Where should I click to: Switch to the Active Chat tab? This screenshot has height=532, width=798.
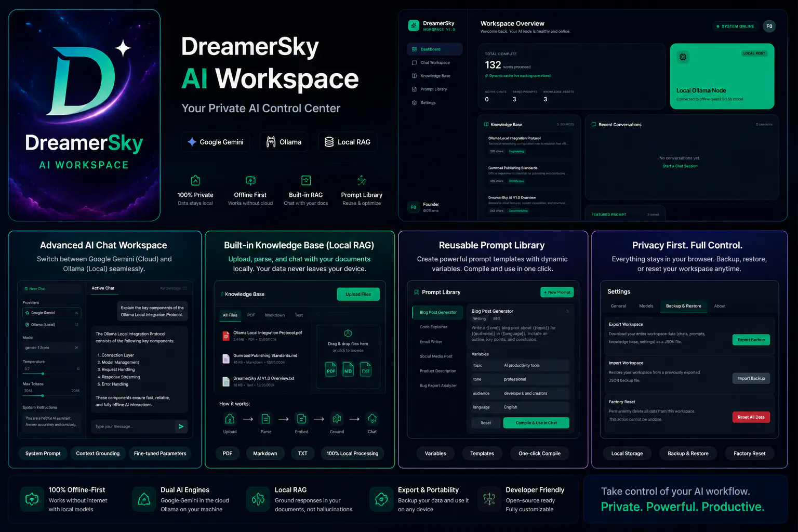click(x=103, y=288)
